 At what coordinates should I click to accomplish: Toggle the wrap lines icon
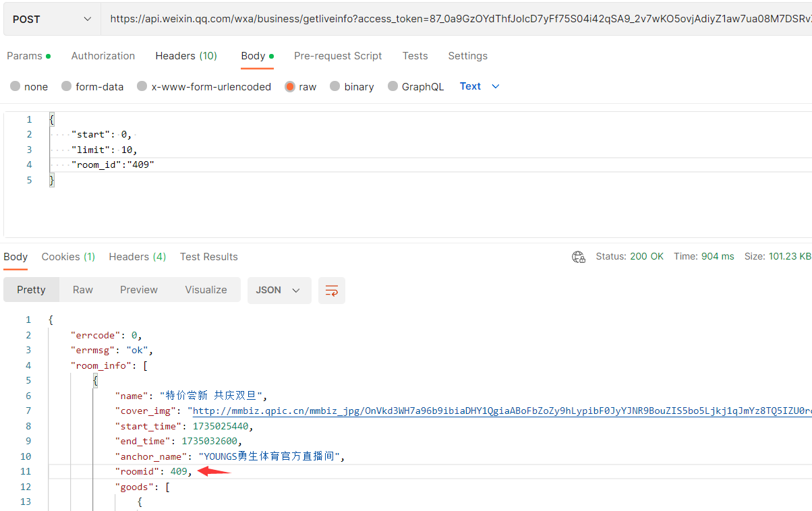(x=332, y=291)
